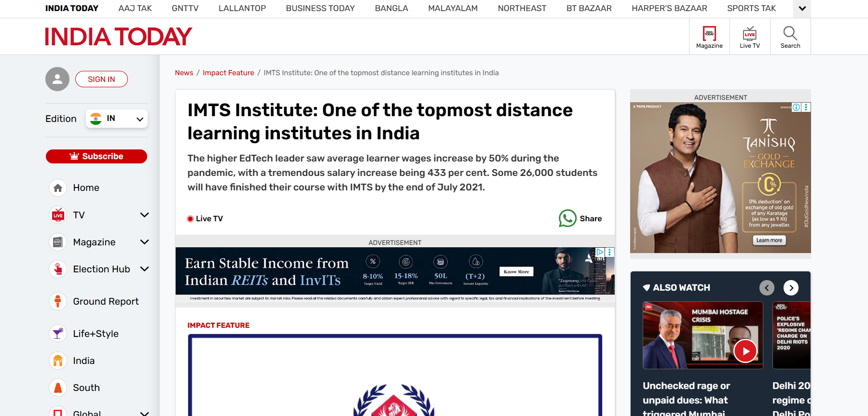868x416 pixels.
Task: Go to previous Also Watch slide
Action: [x=767, y=288]
